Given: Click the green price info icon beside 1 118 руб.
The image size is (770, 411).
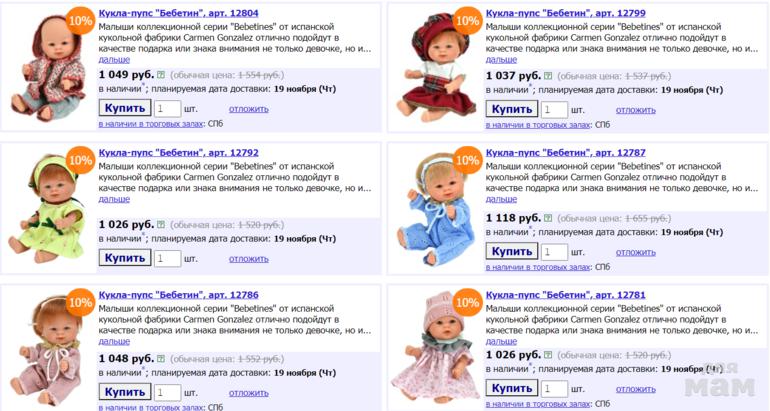Looking at the screenshot, I should click(548, 218).
